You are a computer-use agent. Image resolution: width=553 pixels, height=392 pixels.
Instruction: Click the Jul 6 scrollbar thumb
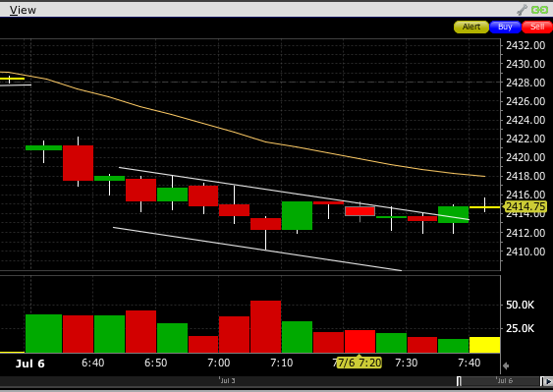[x=500, y=381]
